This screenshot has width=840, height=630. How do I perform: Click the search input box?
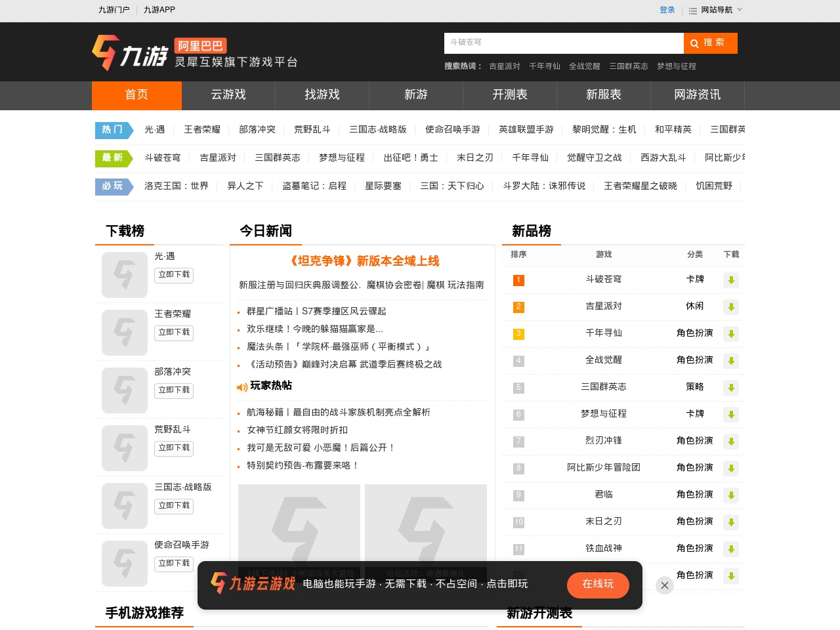click(564, 43)
